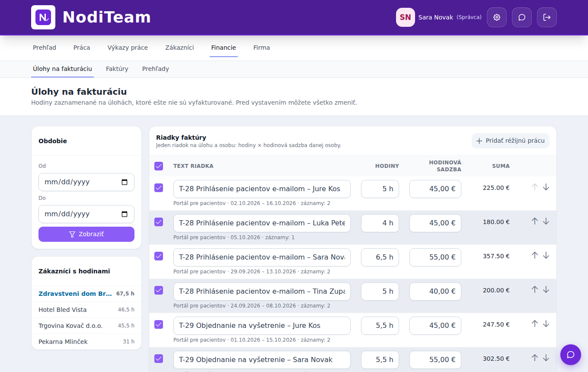Uncheck the T-29 Sara Novak row

159,359
